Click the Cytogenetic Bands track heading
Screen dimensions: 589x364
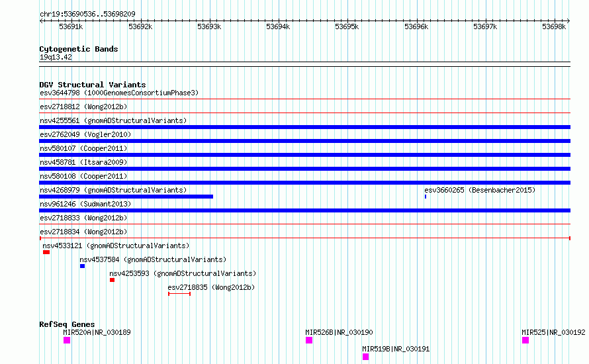[x=79, y=49]
